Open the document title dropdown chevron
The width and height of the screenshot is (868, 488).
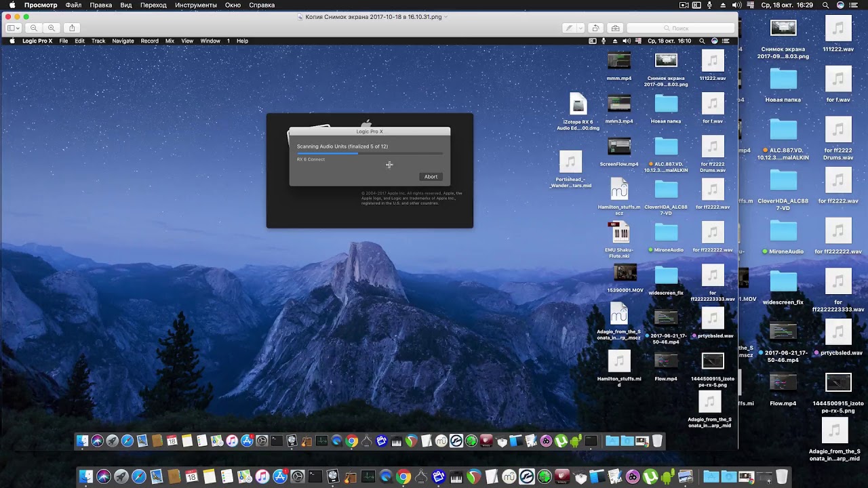(446, 16)
